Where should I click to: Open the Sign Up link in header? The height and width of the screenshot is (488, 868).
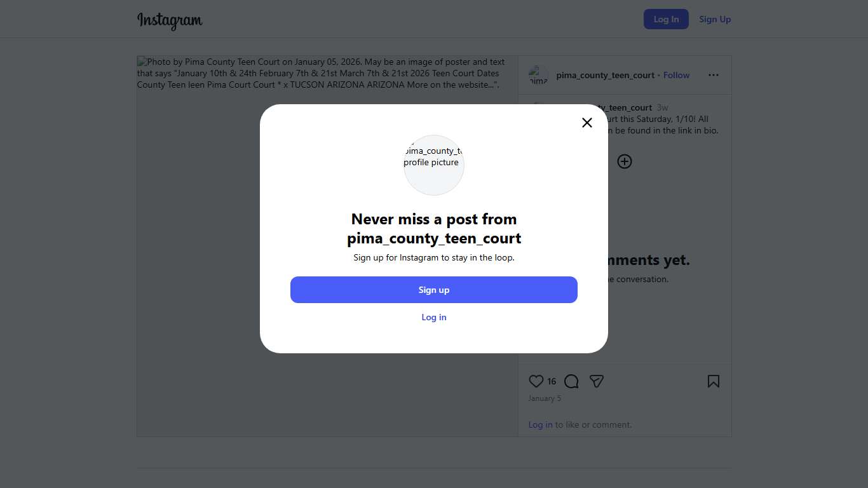[x=715, y=19]
